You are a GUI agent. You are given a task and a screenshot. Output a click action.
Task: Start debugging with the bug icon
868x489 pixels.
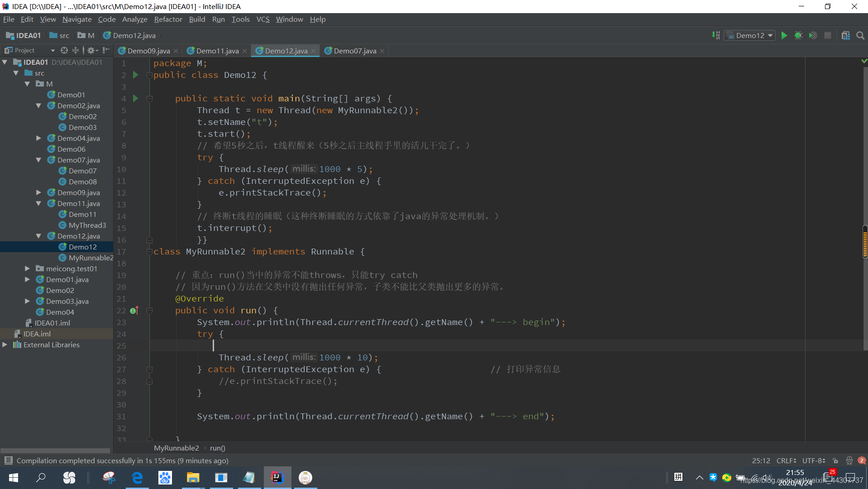pos(798,35)
